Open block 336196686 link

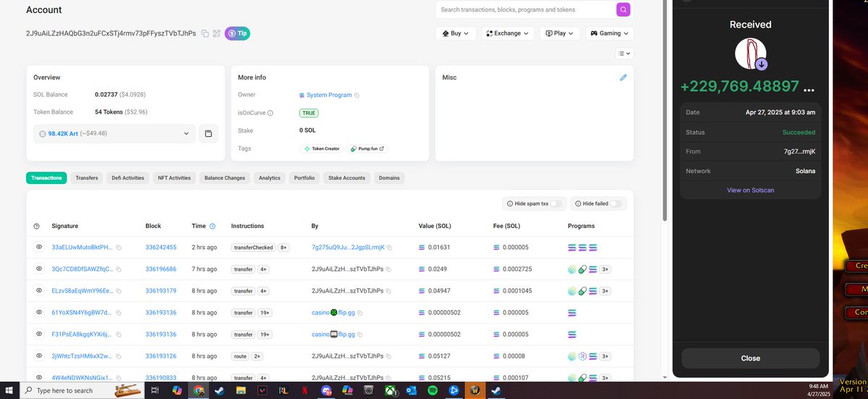click(x=161, y=269)
